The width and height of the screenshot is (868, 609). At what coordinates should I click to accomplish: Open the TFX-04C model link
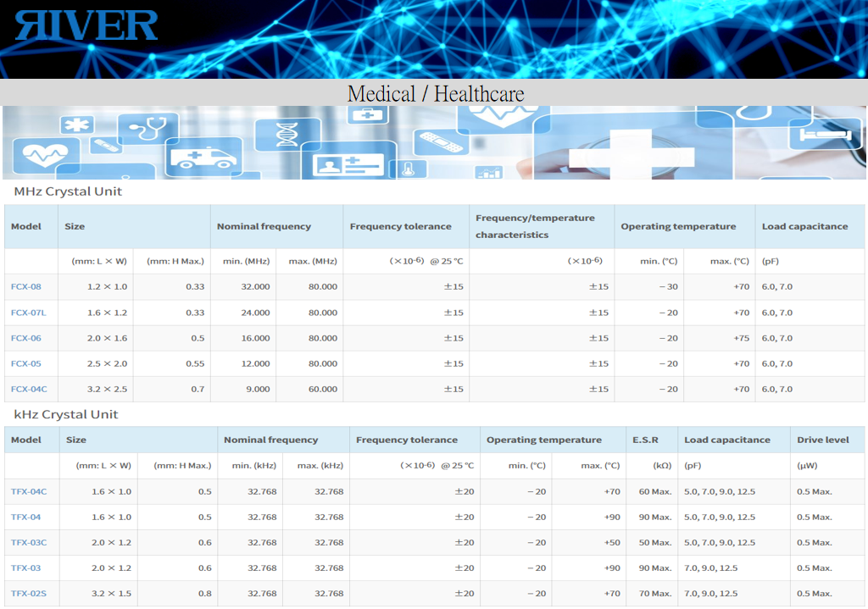tap(29, 491)
